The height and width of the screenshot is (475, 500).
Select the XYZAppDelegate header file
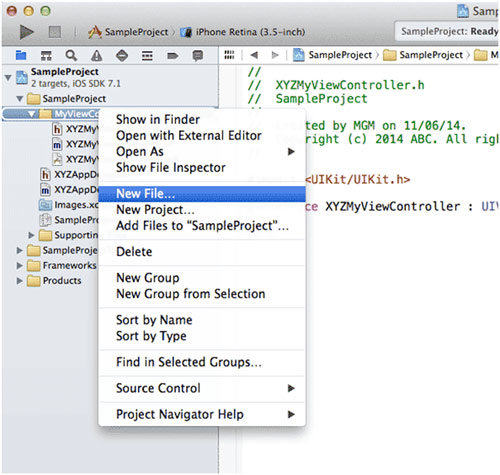click(69, 175)
